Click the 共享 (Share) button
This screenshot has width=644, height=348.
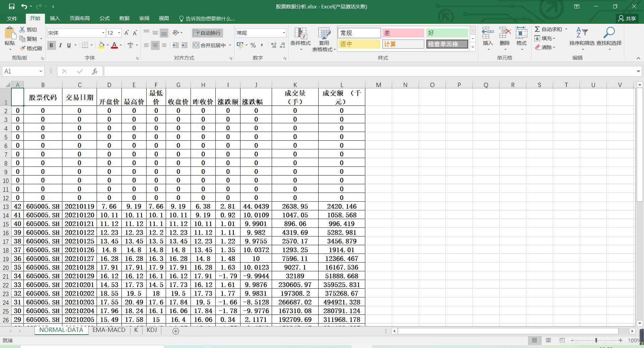coord(627,18)
